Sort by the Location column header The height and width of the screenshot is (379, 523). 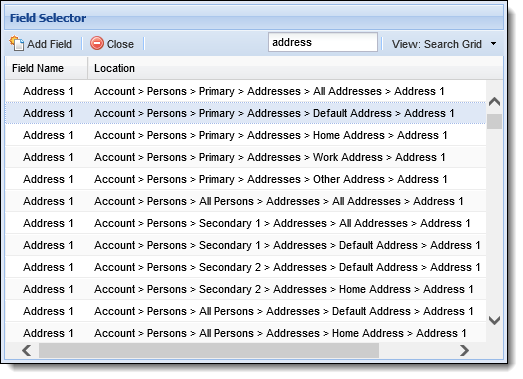[114, 68]
